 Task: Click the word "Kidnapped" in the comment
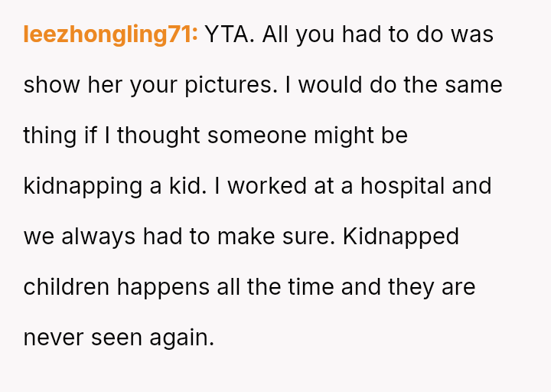point(401,237)
